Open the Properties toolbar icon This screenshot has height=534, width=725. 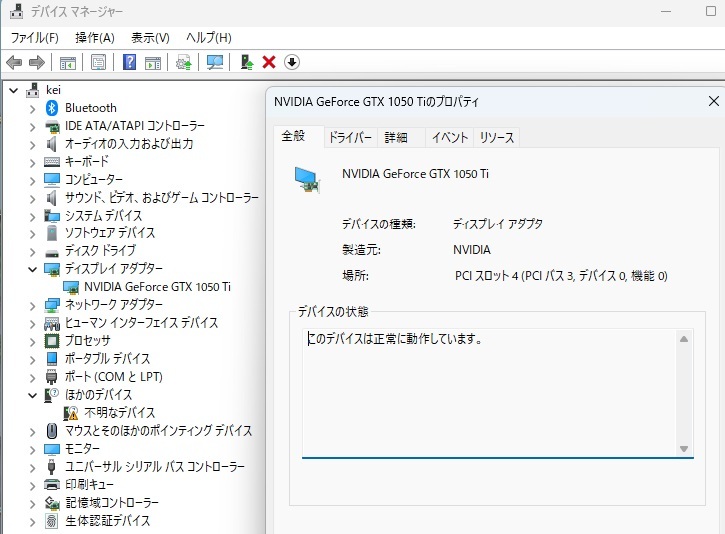click(98, 62)
